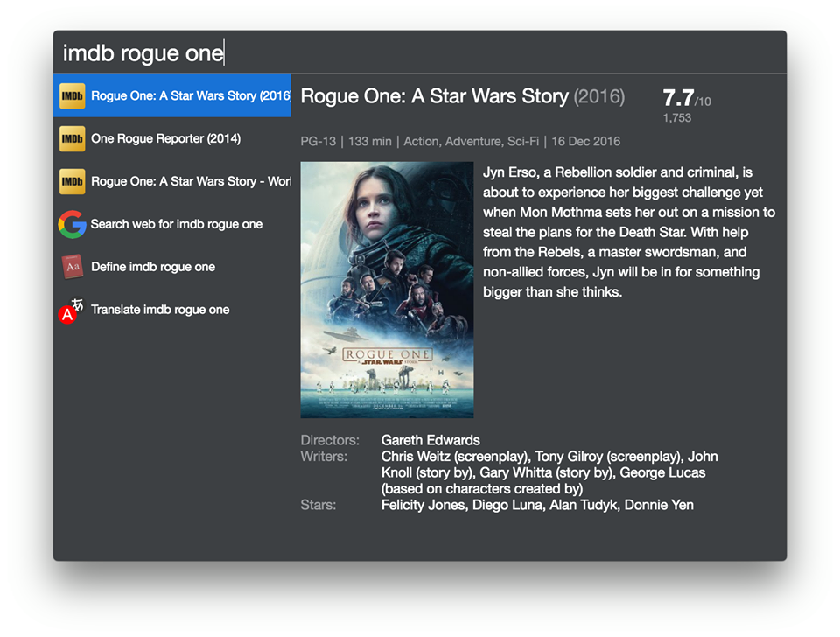The width and height of the screenshot is (840, 637).
Task: Click the IMDb icon beside the highlighted Rogue One result
Action: pos(72,95)
